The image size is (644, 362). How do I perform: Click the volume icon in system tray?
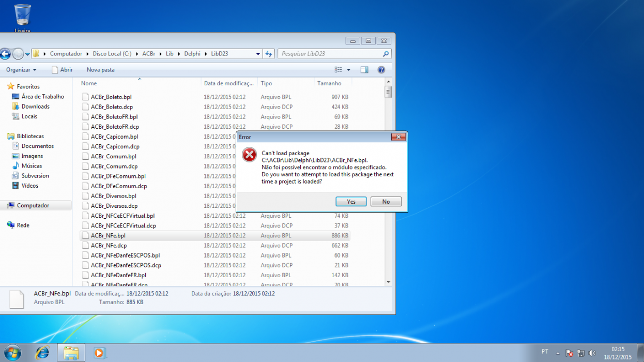[591, 353]
